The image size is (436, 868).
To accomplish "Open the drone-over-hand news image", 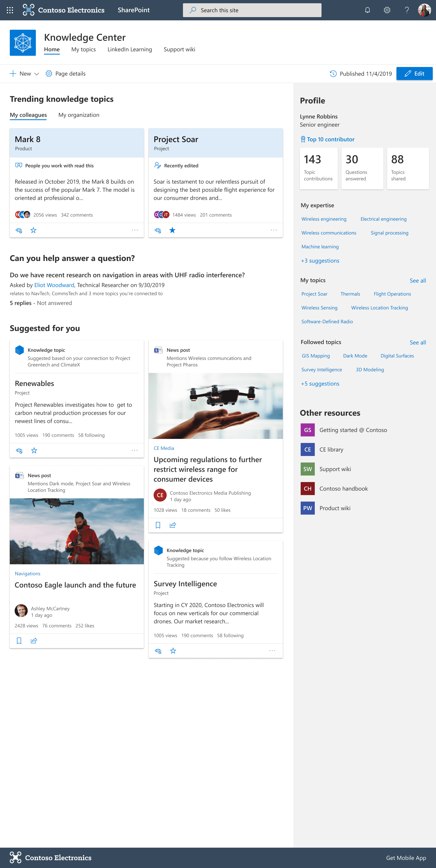I will (216, 406).
